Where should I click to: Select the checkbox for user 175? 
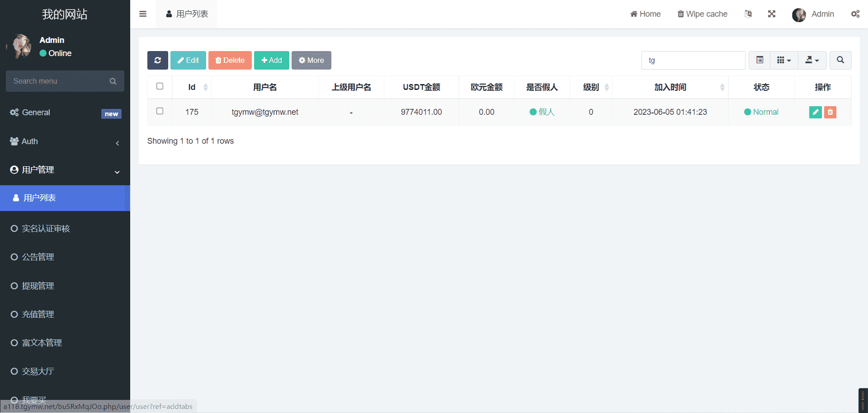(160, 111)
